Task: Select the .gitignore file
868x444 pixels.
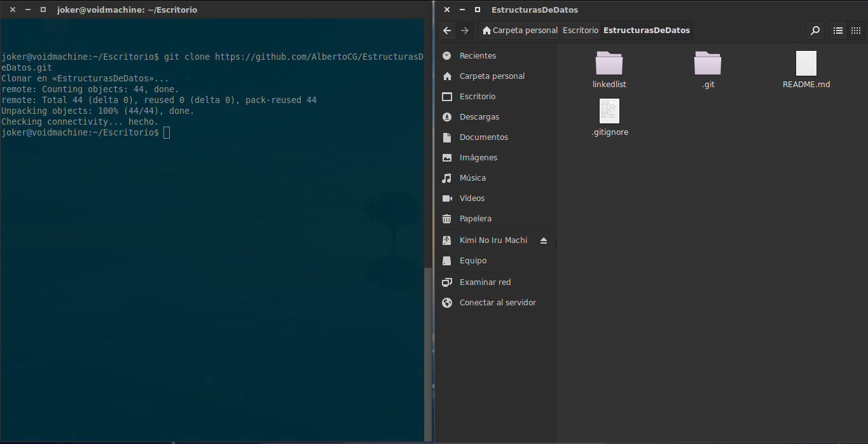Action: (x=609, y=112)
